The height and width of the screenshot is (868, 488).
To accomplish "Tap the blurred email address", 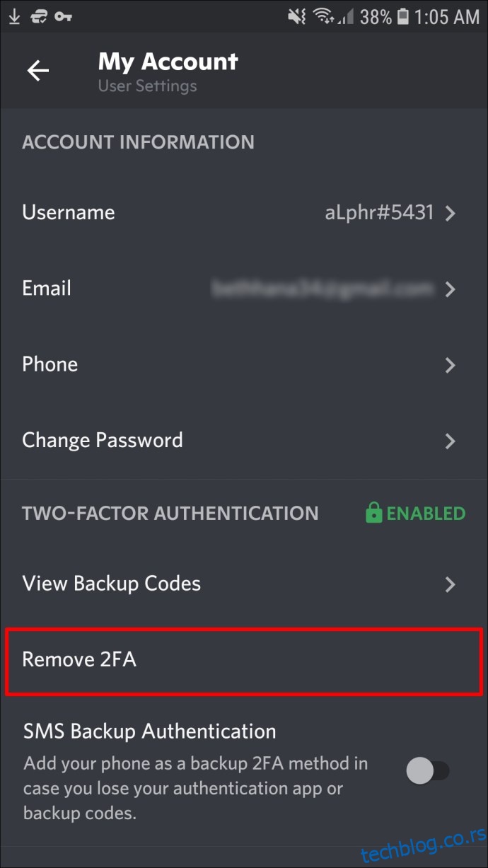I will point(323,289).
